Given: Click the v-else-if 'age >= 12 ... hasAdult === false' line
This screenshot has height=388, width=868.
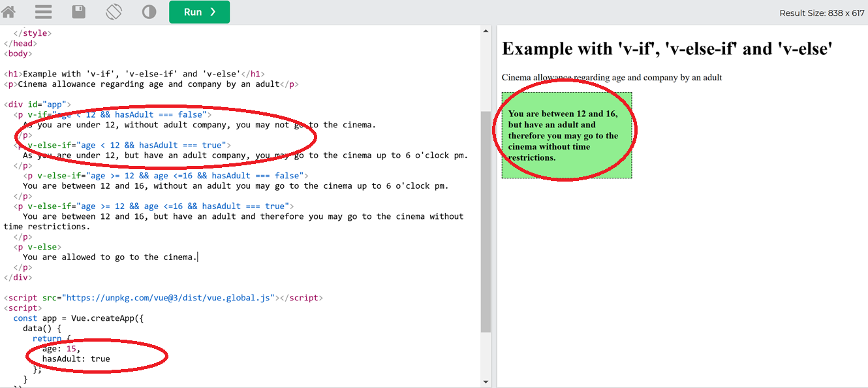Looking at the screenshot, I should point(166,176).
